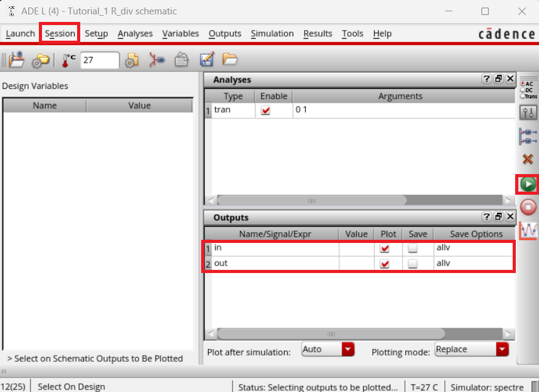The image size is (539, 392).
Task: Open the Variables menu
Action: point(181,34)
